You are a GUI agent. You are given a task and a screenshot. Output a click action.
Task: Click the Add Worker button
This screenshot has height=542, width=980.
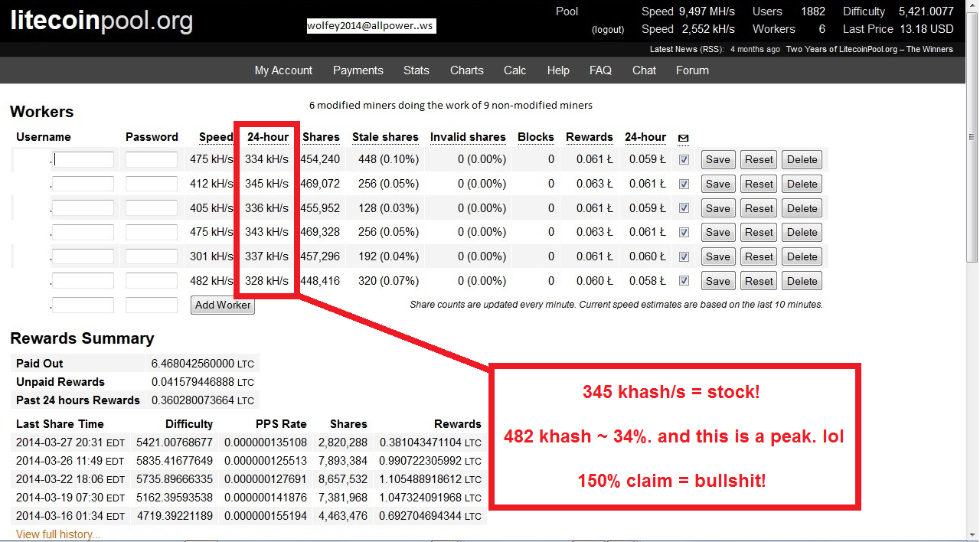click(223, 305)
